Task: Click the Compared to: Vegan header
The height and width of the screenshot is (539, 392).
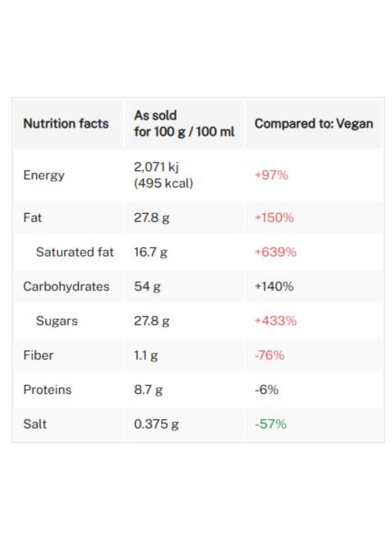Action: click(x=314, y=123)
